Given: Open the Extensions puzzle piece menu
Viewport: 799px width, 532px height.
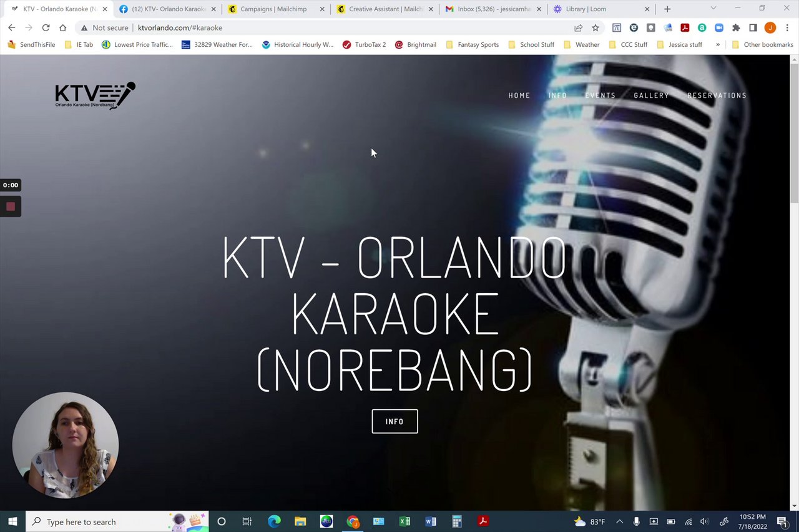Looking at the screenshot, I should (736, 27).
